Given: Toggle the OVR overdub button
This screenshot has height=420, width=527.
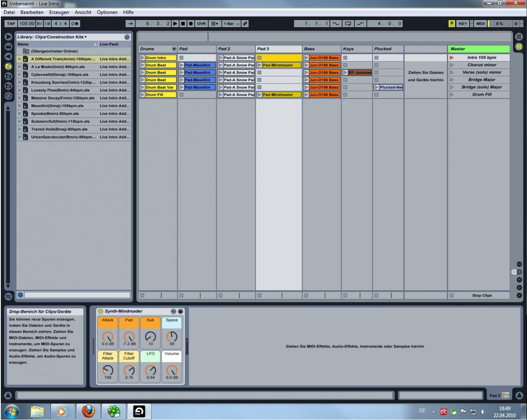Looking at the screenshot, I should coord(201,24).
